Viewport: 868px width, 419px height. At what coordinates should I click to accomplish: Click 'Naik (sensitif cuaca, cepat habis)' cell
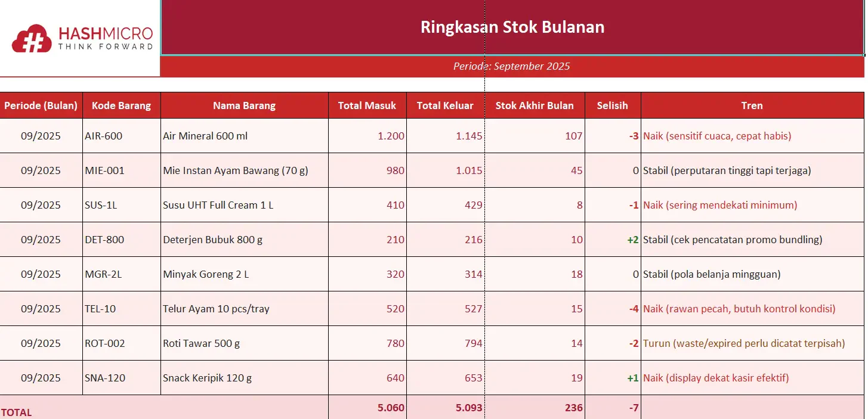[x=752, y=136]
